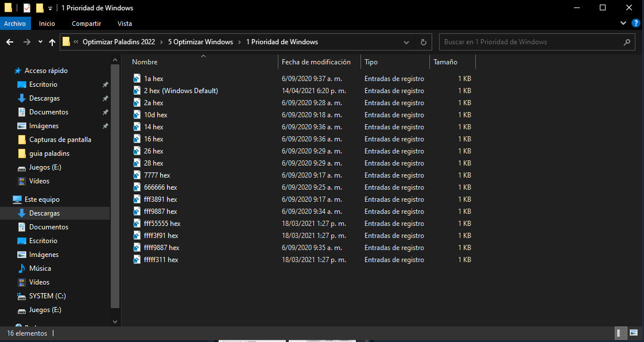Screen dimensions: 644x342
Task: Select Acceso rápido in the navigation pane
Action: point(46,71)
